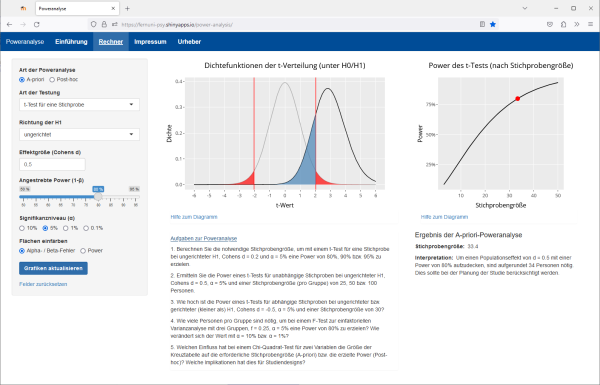Screen dimensions: 600x385
Task: Select the A-priori radio button
Action: (22, 80)
